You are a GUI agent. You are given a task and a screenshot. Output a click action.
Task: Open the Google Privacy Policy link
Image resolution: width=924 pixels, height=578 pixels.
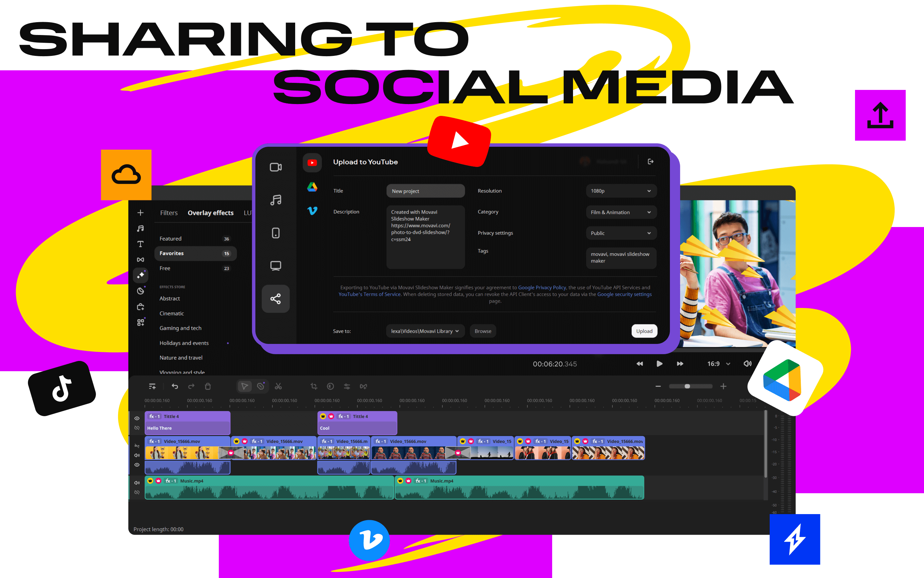[542, 287]
